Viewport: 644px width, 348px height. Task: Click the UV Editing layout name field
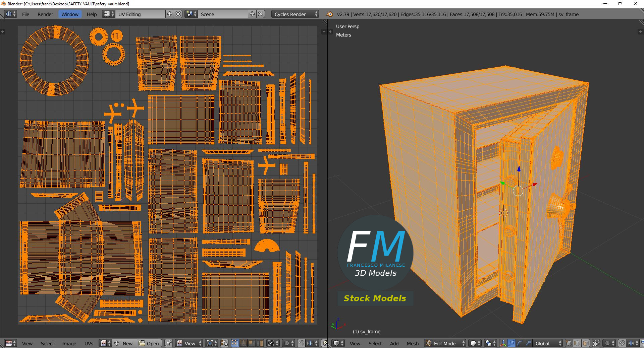coord(140,14)
